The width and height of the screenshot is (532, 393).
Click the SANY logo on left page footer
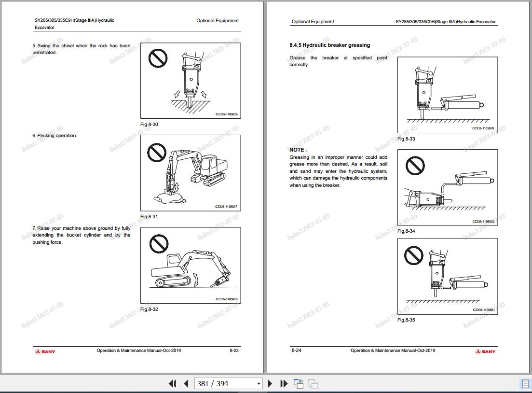click(x=45, y=351)
